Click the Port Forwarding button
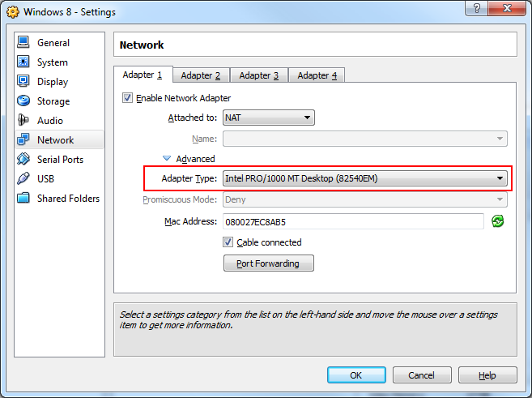Screen dimensions: 532x398 pos(268,263)
